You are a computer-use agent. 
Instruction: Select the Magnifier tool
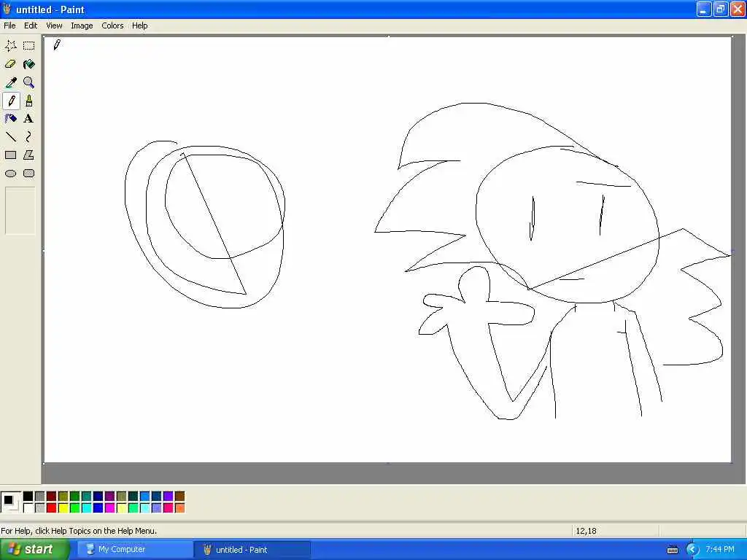click(x=29, y=82)
